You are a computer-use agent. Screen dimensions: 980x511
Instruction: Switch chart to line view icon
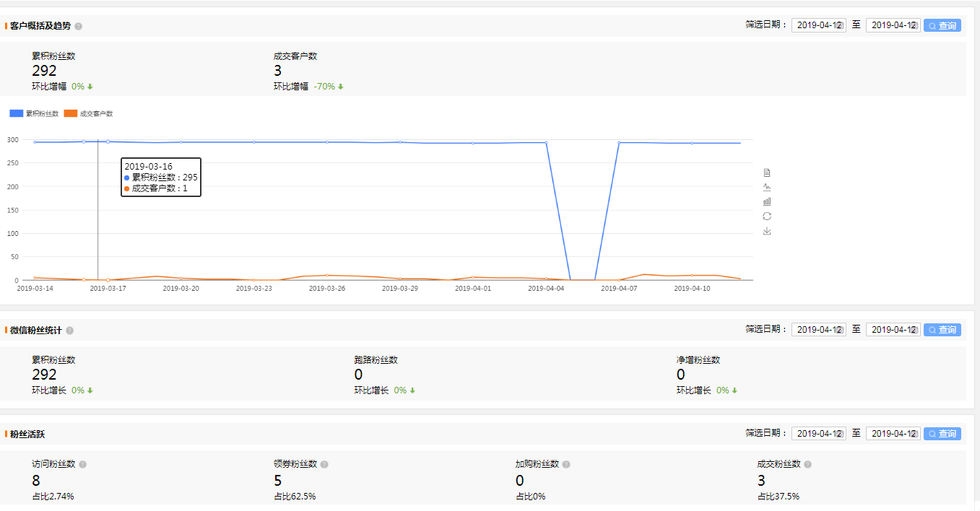click(767, 187)
